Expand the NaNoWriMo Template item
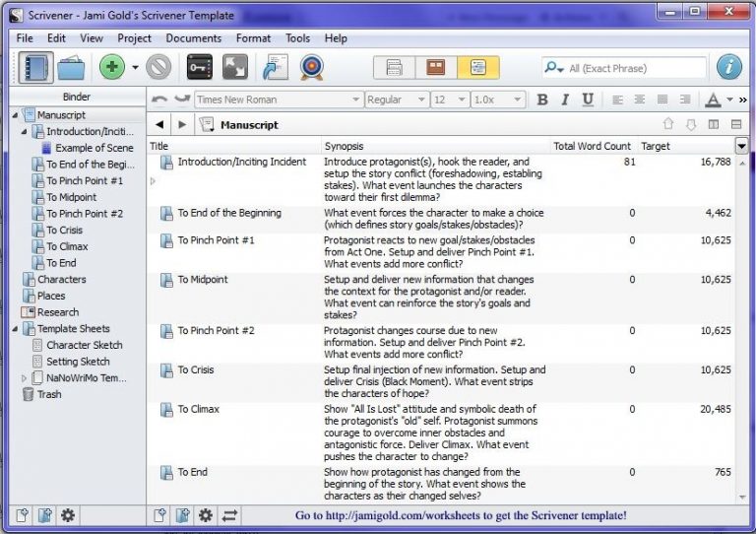 tap(24, 378)
